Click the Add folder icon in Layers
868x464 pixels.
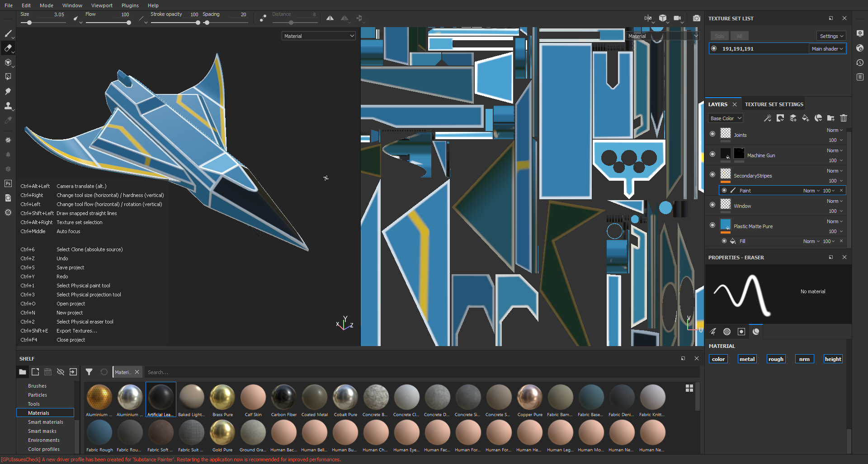(x=831, y=118)
